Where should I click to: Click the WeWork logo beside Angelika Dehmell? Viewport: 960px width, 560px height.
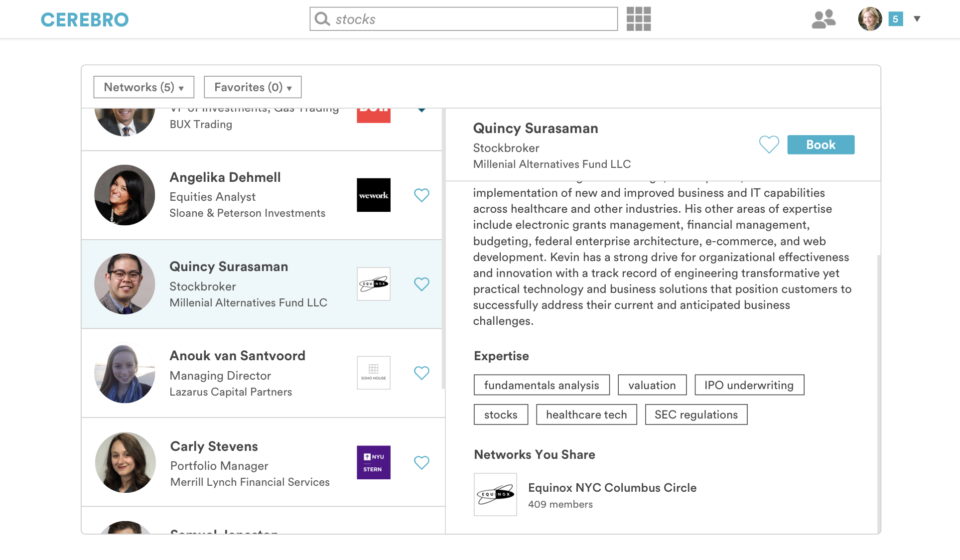pos(373,195)
